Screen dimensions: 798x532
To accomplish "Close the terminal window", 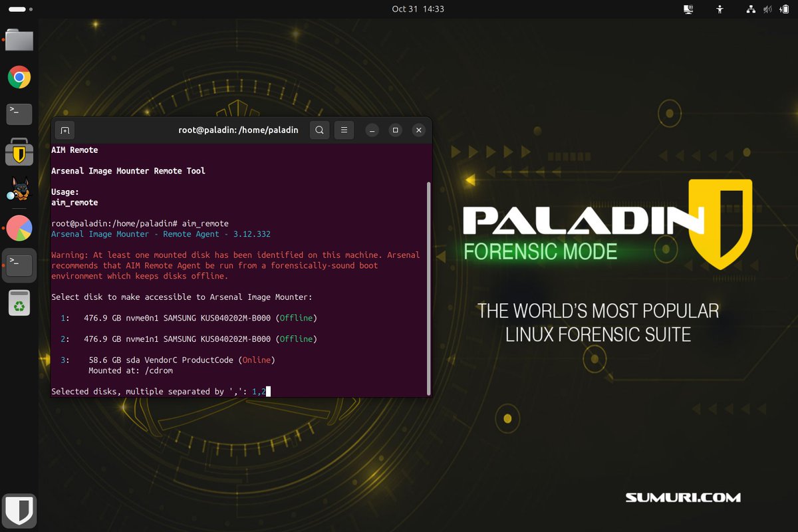I will click(x=418, y=130).
